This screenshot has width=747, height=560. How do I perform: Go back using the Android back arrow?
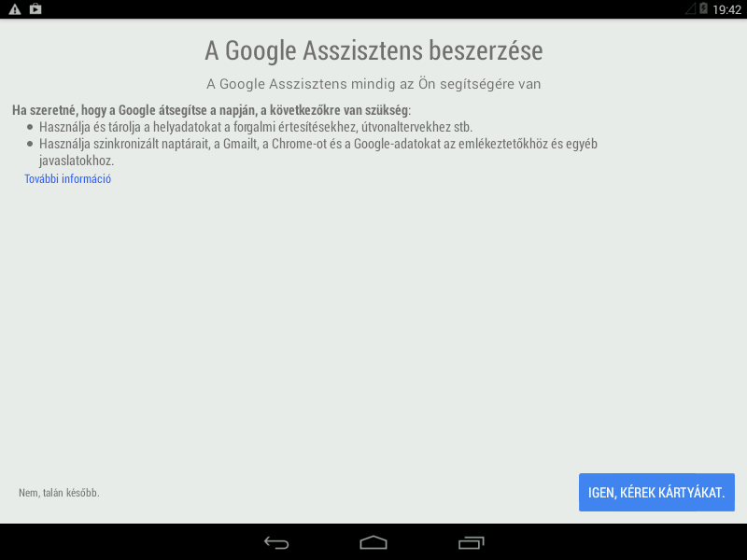pos(276,543)
